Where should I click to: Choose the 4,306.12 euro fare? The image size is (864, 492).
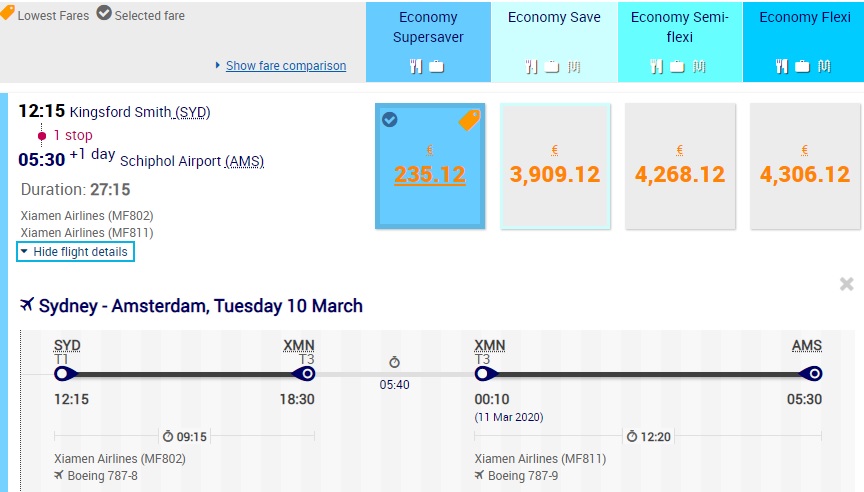pos(805,166)
